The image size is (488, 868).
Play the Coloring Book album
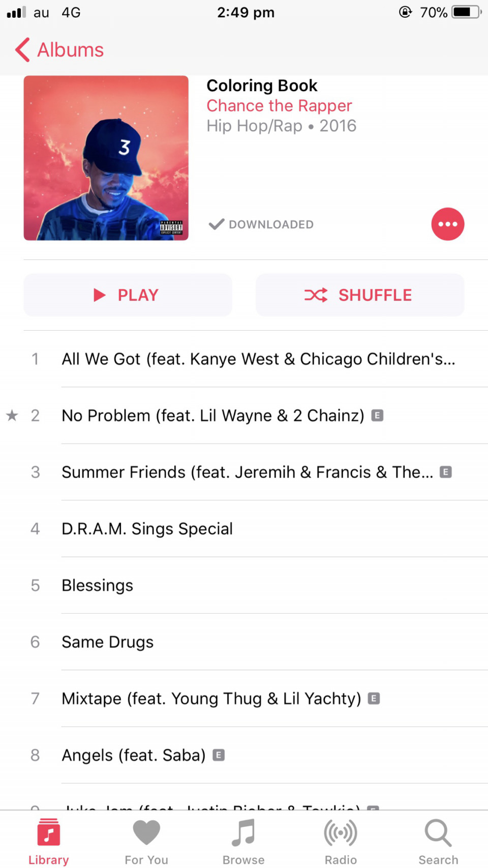(128, 295)
